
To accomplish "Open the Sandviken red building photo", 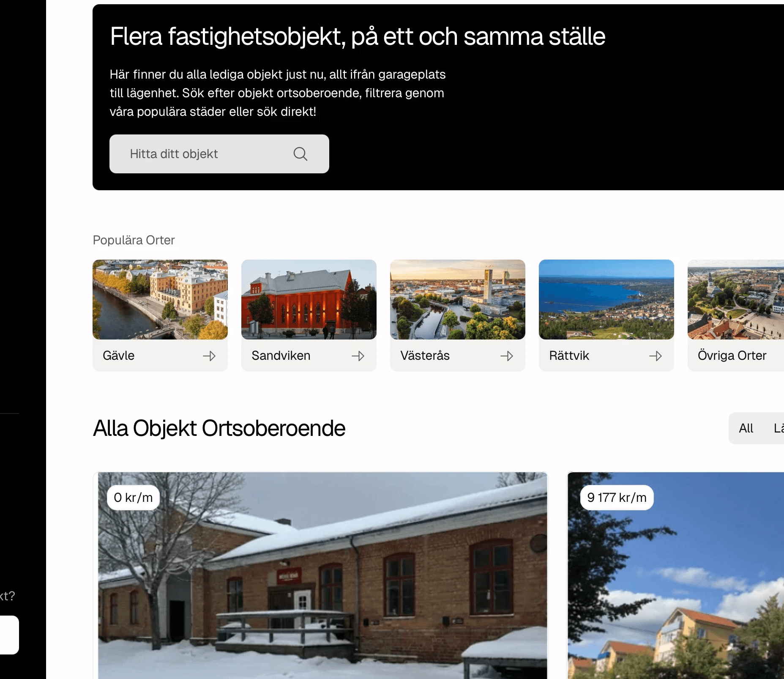I will tap(309, 299).
